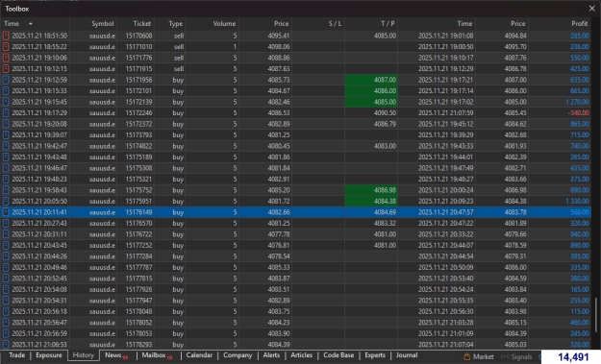601x364 pixels.
Task: Select the buy icon on row 15177787
Action: [x=6, y=267]
